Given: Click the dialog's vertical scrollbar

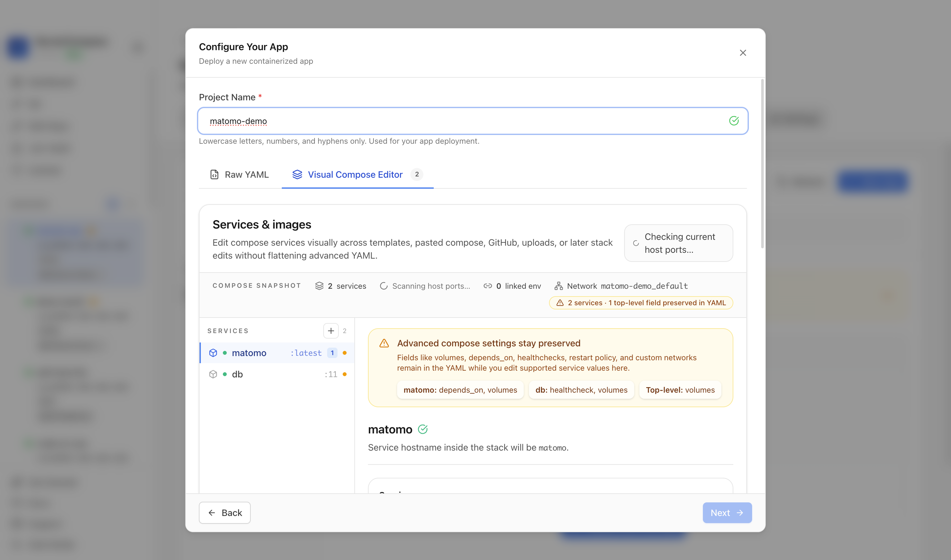Looking at the screenshot, I should pyautogui.click(x=762, y=164).
